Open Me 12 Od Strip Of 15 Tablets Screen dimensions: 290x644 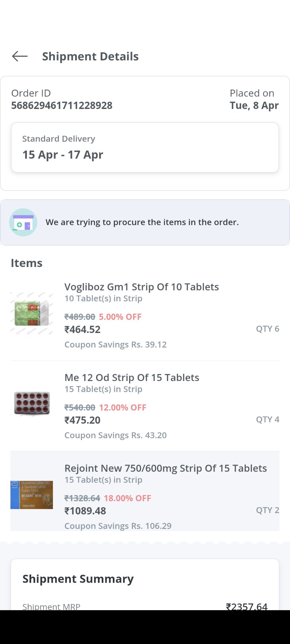pos(132,378)
